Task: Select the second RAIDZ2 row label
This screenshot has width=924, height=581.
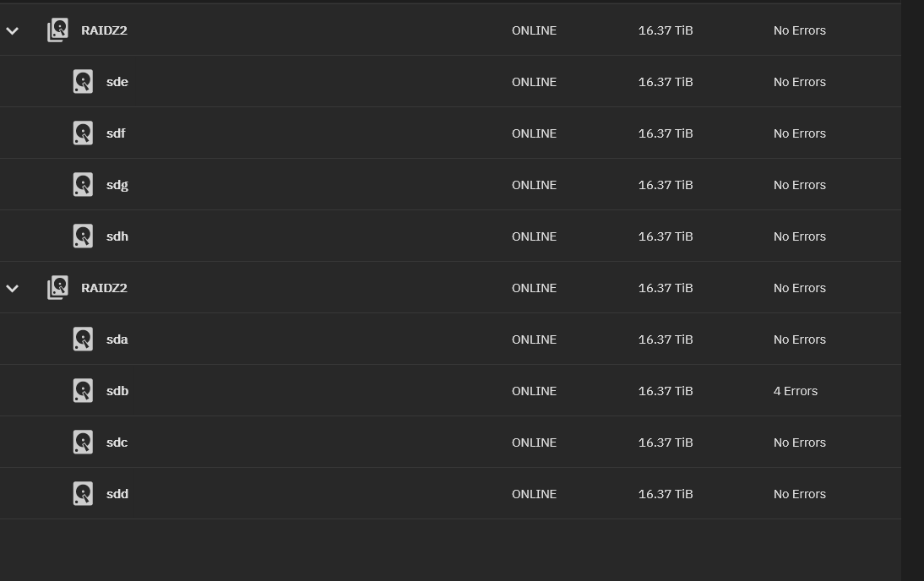Action: coord(104,288)
